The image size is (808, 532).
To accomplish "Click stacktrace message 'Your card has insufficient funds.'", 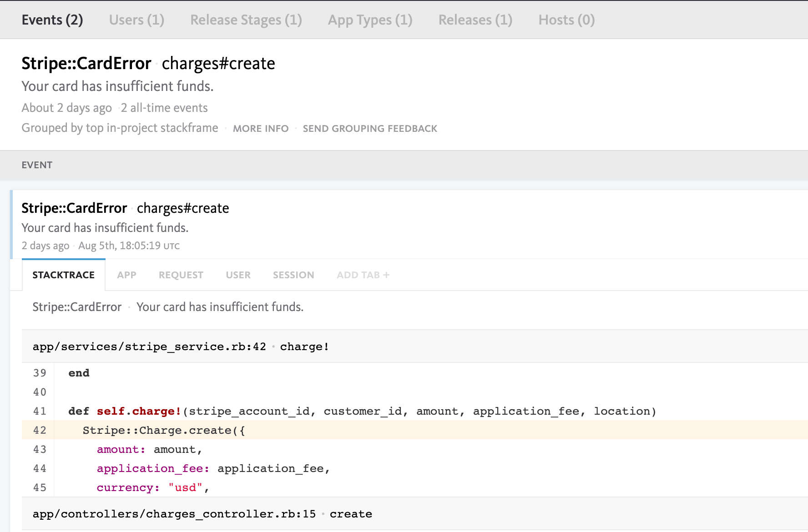I will click(220, 307).
